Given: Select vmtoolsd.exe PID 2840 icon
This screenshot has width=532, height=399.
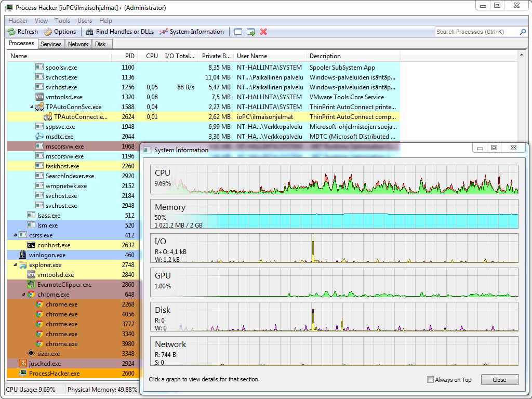Looking at the screenshot, I should [31, 274].
